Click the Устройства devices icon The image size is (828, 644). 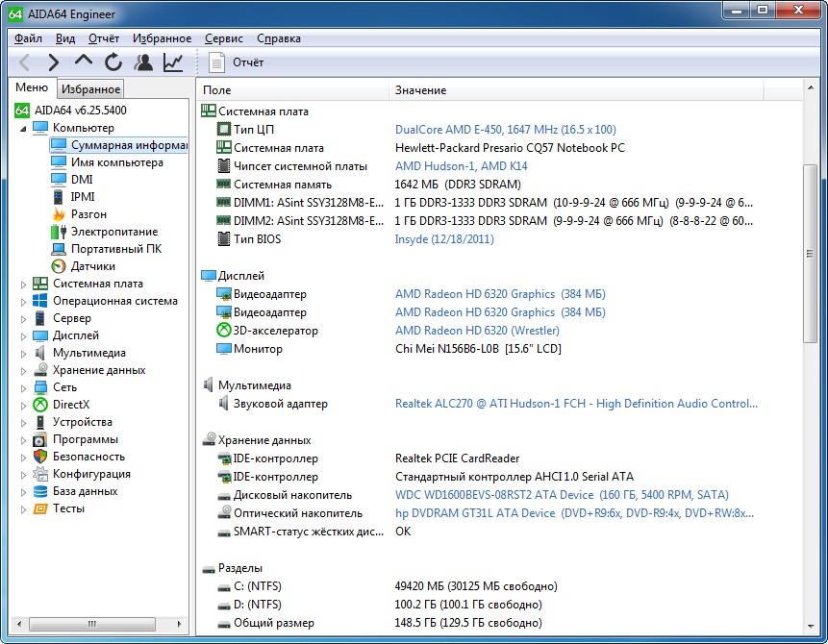pos(40,422)
